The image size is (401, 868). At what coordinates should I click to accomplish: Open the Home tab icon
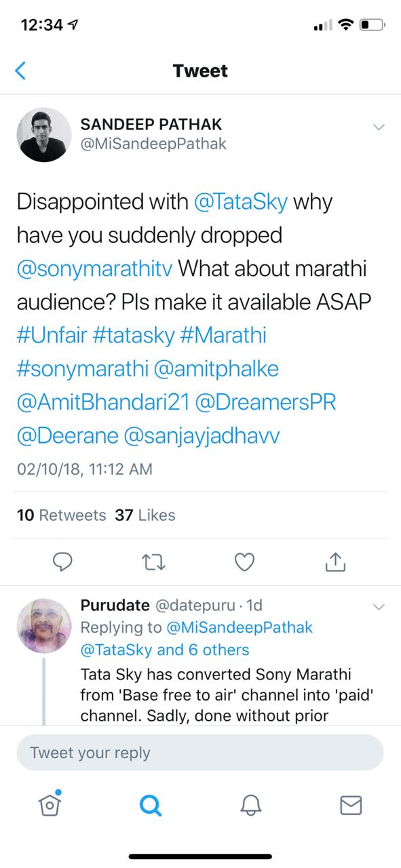coord(50,804)
